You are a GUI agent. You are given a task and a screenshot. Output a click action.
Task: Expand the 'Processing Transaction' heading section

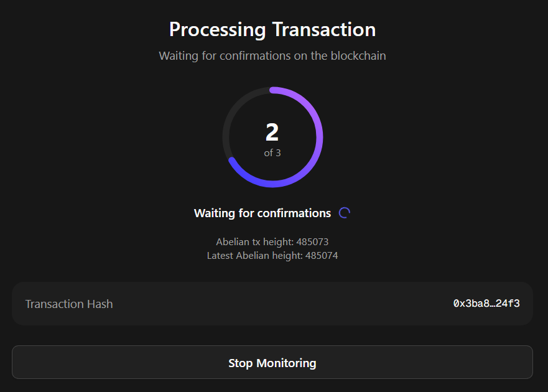(272, 29)
